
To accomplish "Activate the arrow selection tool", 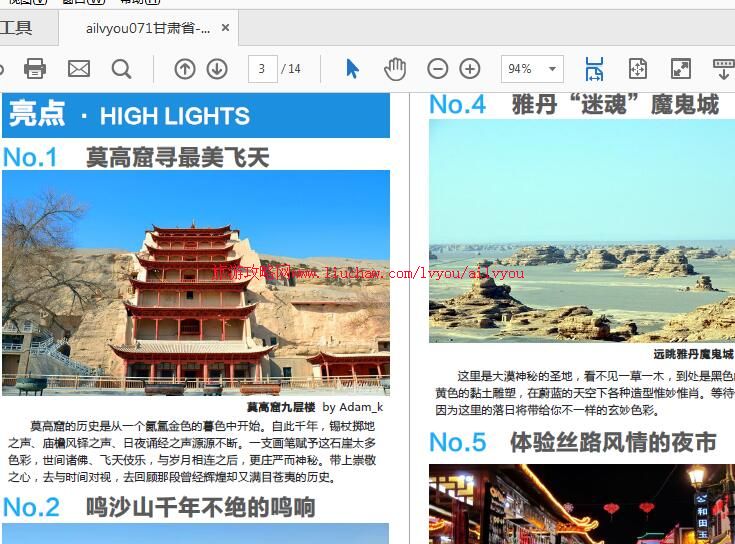I will click(352, 68).
